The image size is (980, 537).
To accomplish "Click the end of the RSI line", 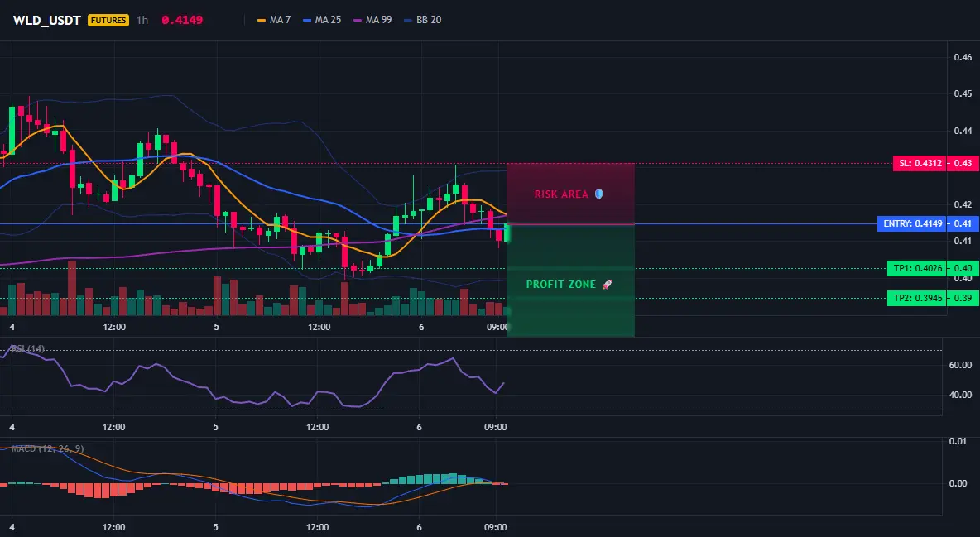I will click(x=504, y=382).
